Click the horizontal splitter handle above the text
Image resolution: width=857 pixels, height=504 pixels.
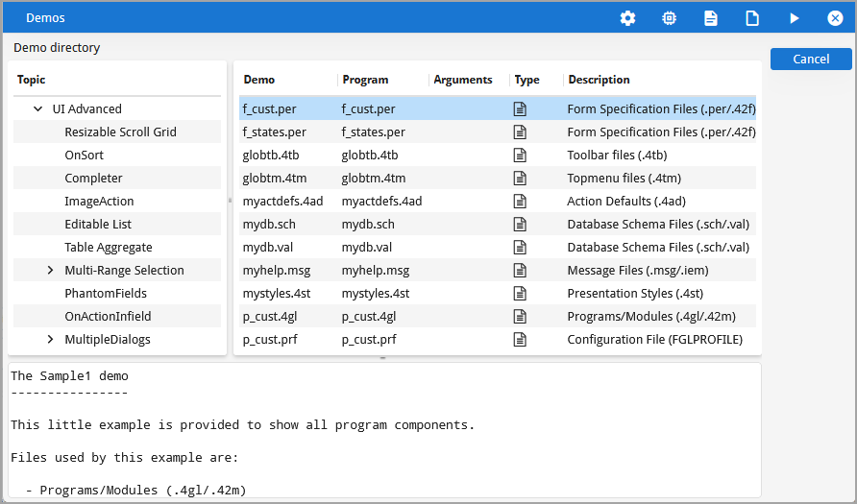click(x=383, y=358)
